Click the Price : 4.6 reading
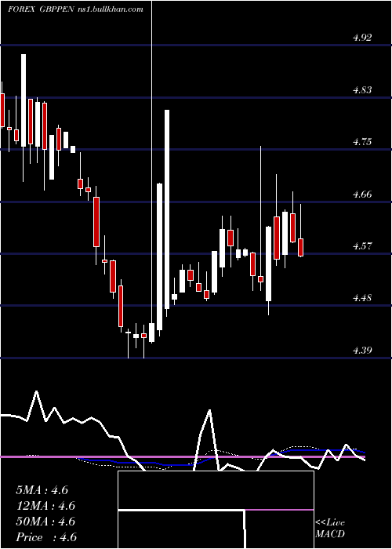 46,537
